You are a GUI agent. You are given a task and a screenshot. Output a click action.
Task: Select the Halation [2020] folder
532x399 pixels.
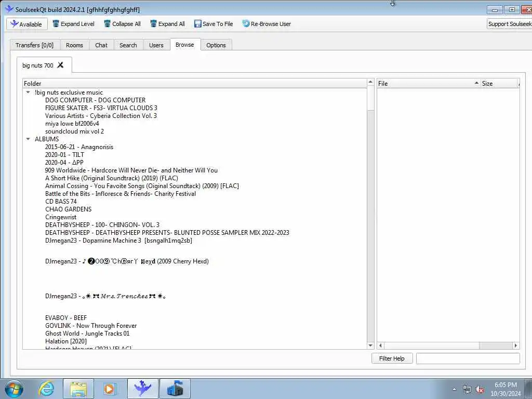(66, 341)
